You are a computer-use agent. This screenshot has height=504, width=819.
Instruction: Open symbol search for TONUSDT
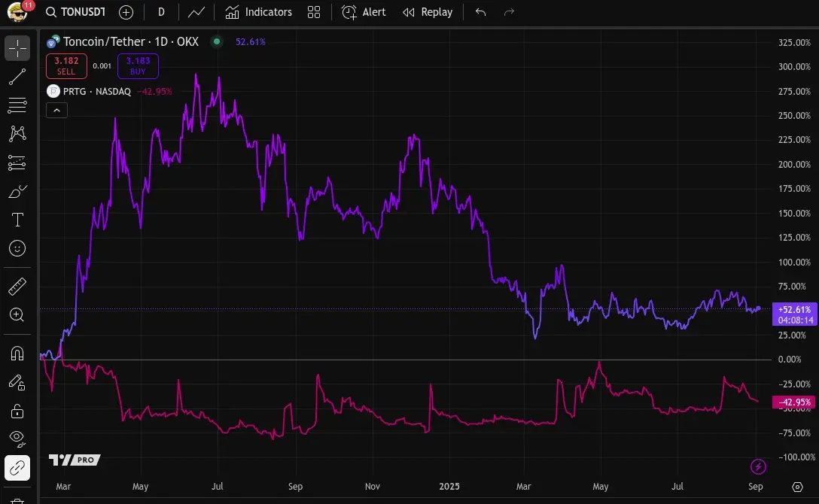pos(76,12)
